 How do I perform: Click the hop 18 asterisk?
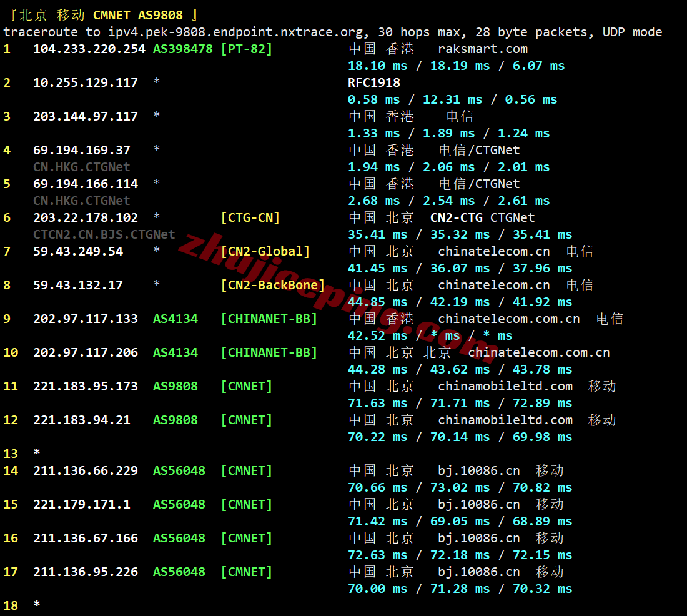point(37,605)
